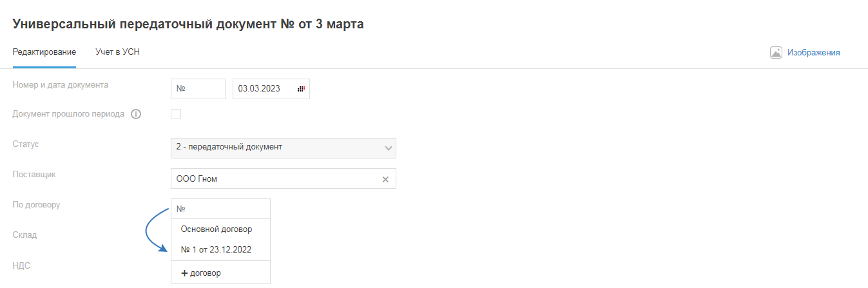Click '+ договор' to add a contract
This screenshot has width=868, height=288.
coord(201,273)
